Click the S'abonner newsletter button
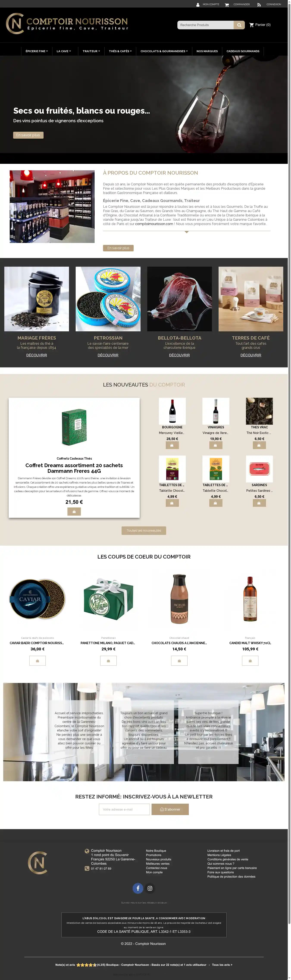This screenshot has height=980, width=291. pos(170,809)
